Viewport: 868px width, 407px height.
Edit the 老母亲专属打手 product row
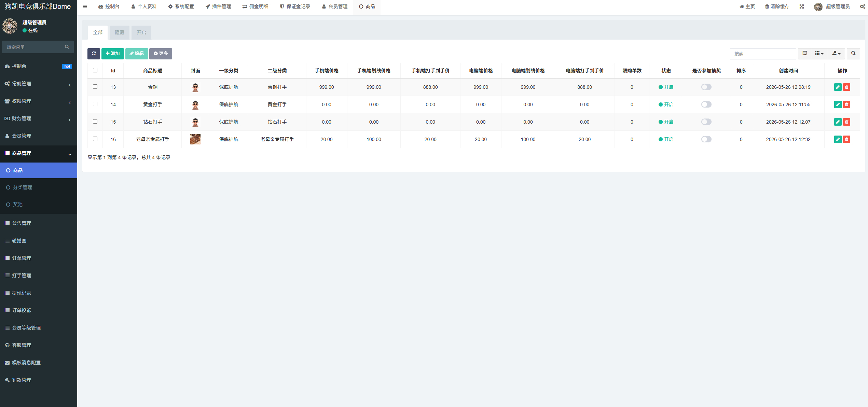point(838,139)
